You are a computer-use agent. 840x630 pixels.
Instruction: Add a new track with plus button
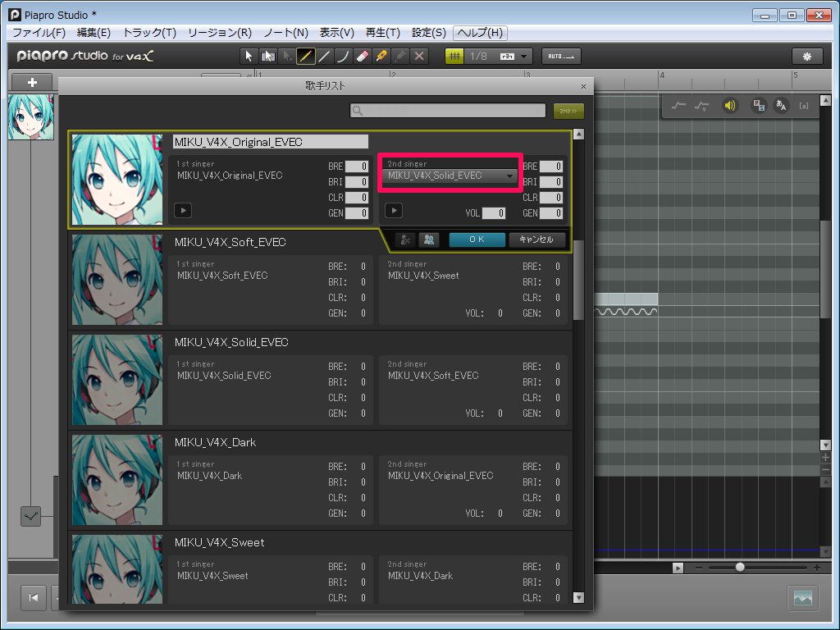32,83
